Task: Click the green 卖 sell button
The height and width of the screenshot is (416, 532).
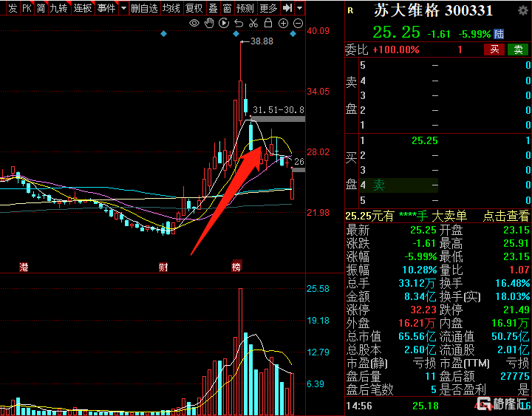Action: click(x=518, y=50)
